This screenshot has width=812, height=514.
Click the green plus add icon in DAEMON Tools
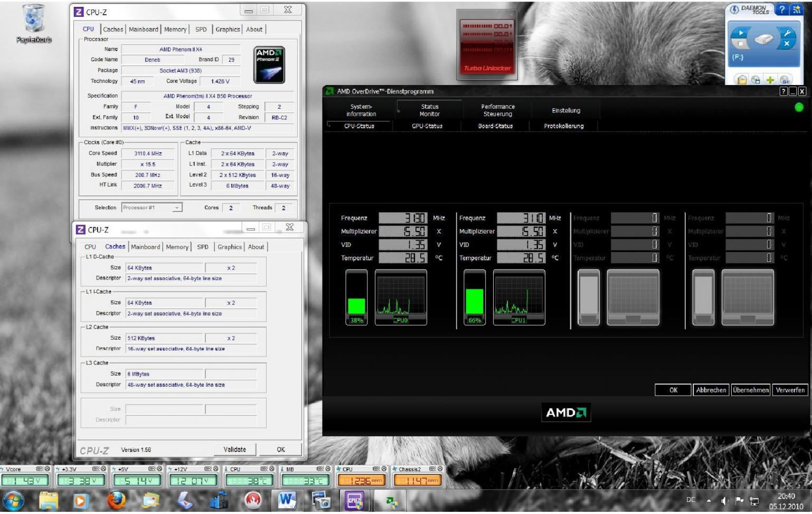pos(770,80)
